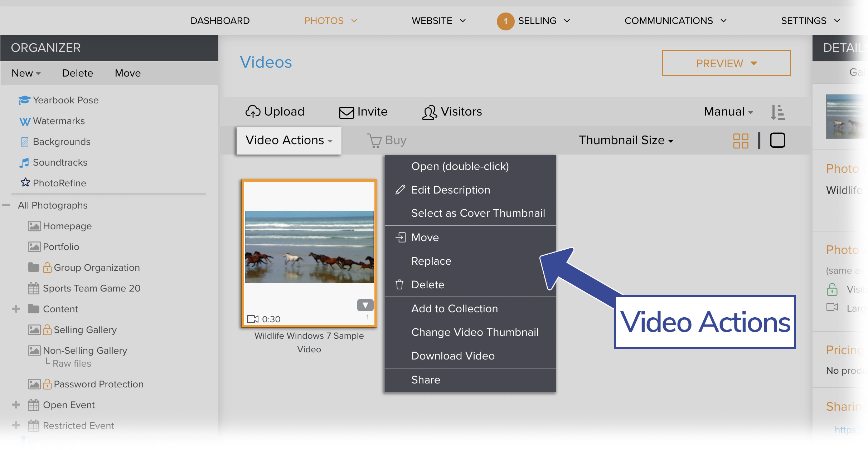Click the Group Organization folder icon
The height and width of the screenshot is (450, 868).
point(34,267)
